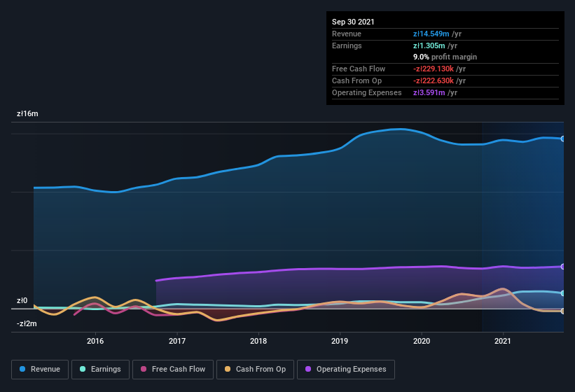Click the zł0 y-axis label

click(22, 301)
